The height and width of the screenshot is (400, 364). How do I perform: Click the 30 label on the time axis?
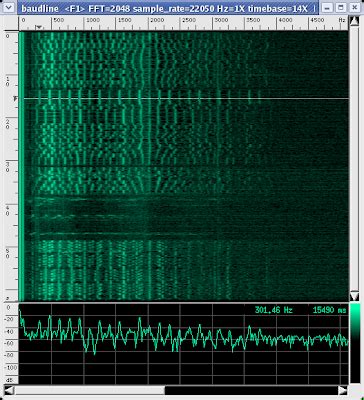7,167
